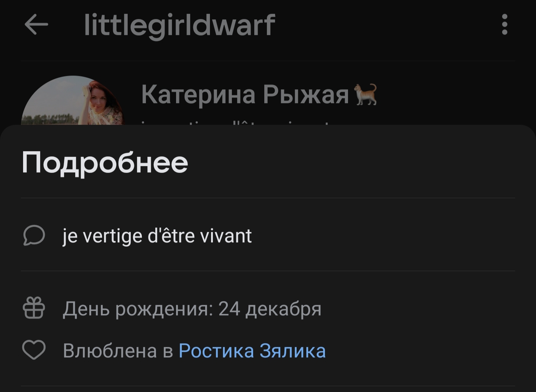The height and width of the screenshot is (392, 536).
Task: Tap the gift birthday icon
Action: (34, 308)
